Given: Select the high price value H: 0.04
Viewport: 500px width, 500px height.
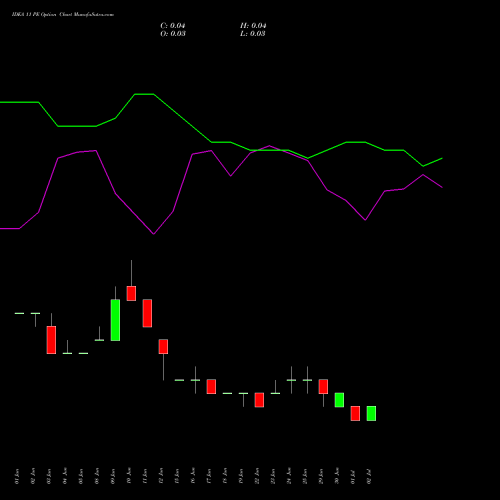Looking at the screenshot, I should (x=253, y=26).
